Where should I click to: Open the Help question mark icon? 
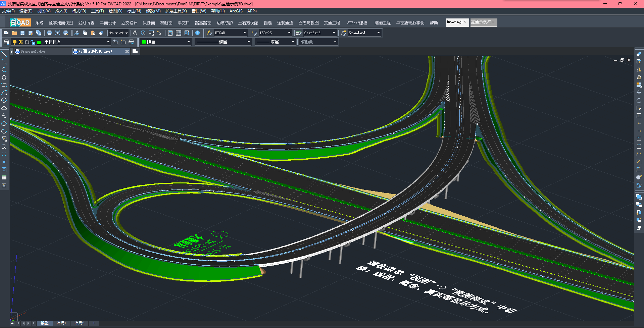(198, 33)
